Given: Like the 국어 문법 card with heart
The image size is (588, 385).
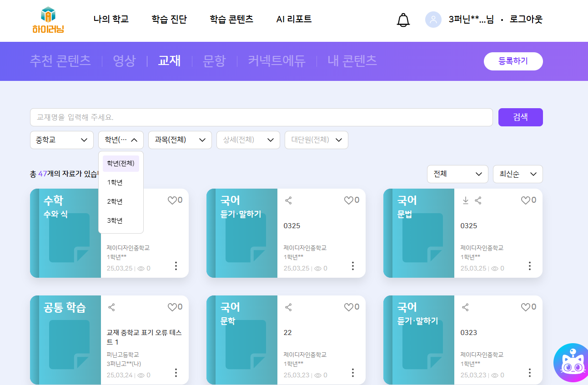Looking at the screenshot, I should pos(525,200).
